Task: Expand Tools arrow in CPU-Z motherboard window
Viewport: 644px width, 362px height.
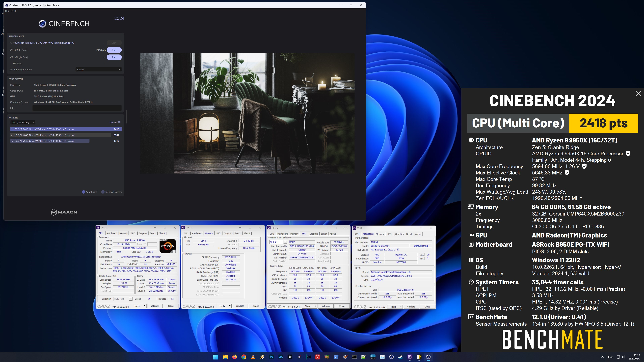Action: point(401,307)
